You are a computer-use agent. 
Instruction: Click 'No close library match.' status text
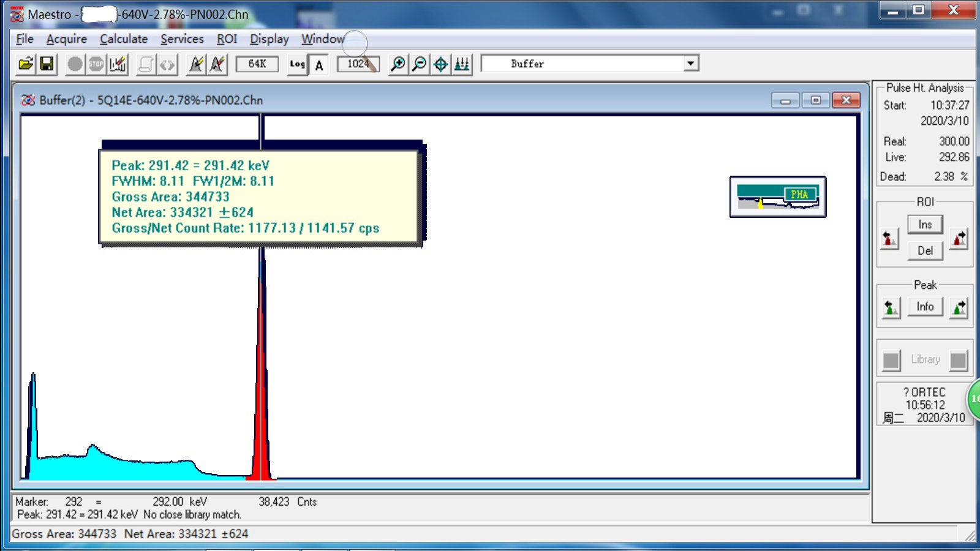click(192, 515)
